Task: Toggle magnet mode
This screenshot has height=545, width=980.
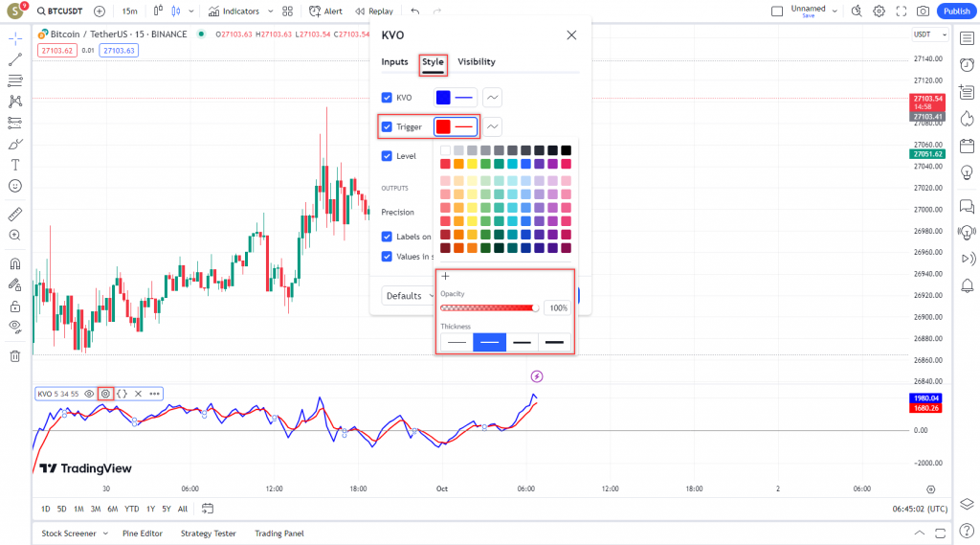Action: pos(15,263)
